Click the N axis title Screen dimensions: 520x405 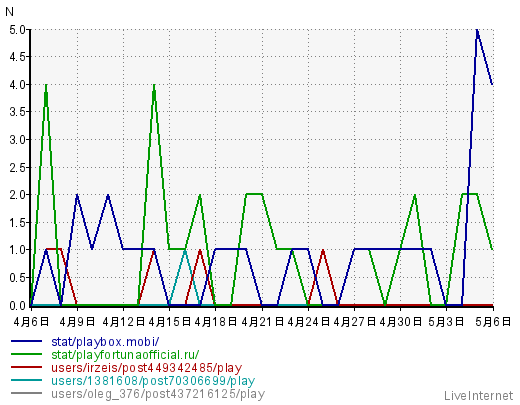pos(9,12)
